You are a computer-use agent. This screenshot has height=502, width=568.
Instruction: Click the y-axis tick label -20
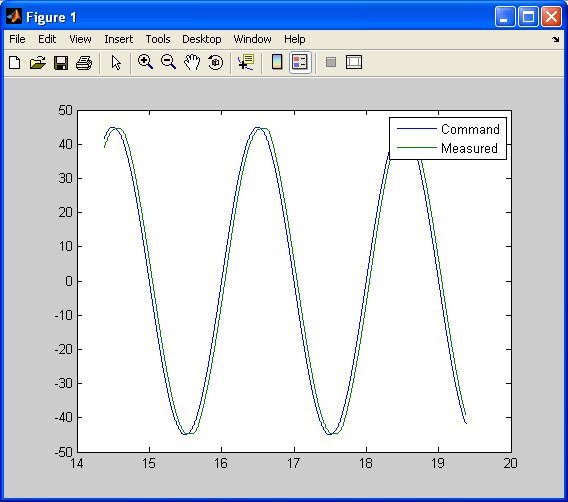coord(63,349)
